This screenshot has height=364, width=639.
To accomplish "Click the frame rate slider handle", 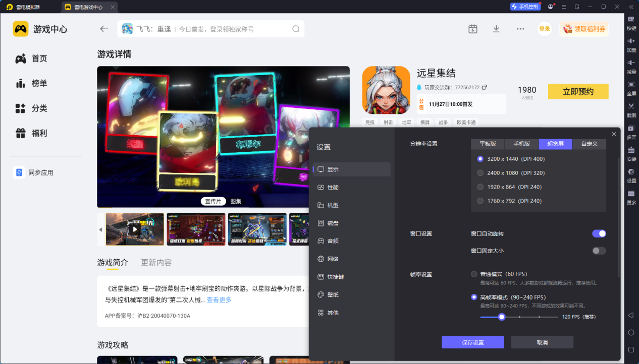I will point(501,317).
